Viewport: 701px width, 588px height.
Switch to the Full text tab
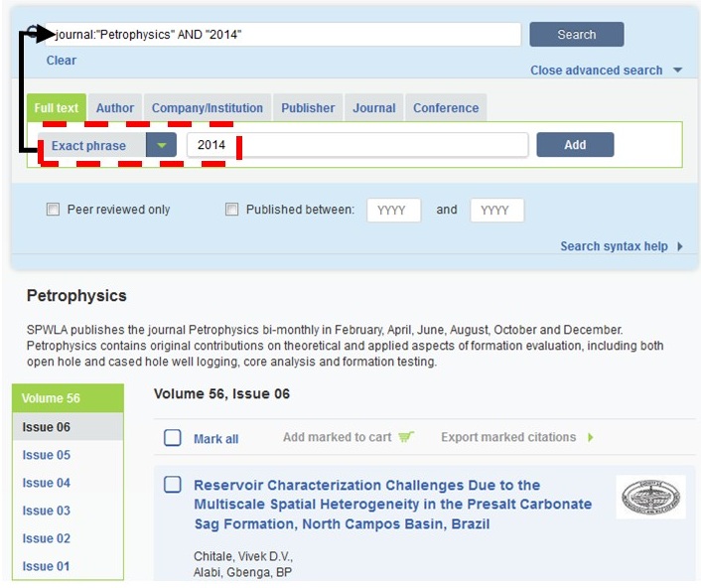[57, 107]
